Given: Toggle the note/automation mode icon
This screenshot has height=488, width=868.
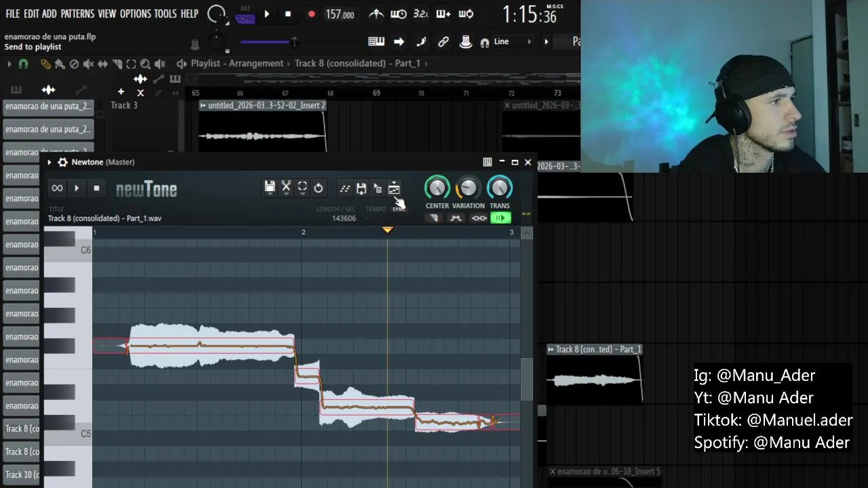Looking at the screenshot, I should pos(421,42).
